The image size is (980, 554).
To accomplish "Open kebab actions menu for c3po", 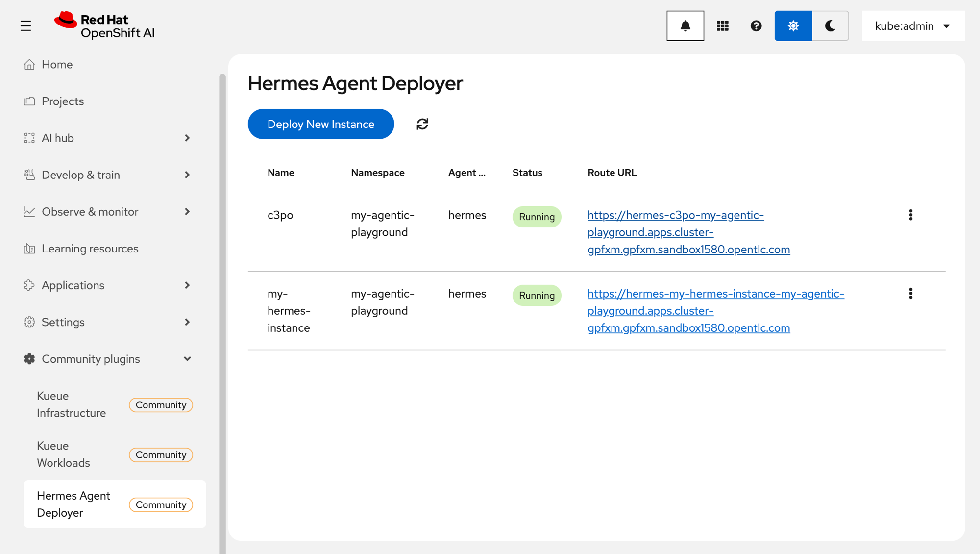I will pyautogui.click(x=910, y=215).
